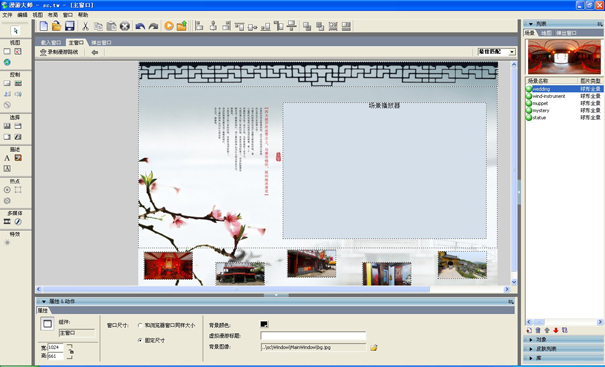605x367 pixels.
Task: Switch to the 载入窗口 tab
Action: pyautogui.click(x=51, y=42)
